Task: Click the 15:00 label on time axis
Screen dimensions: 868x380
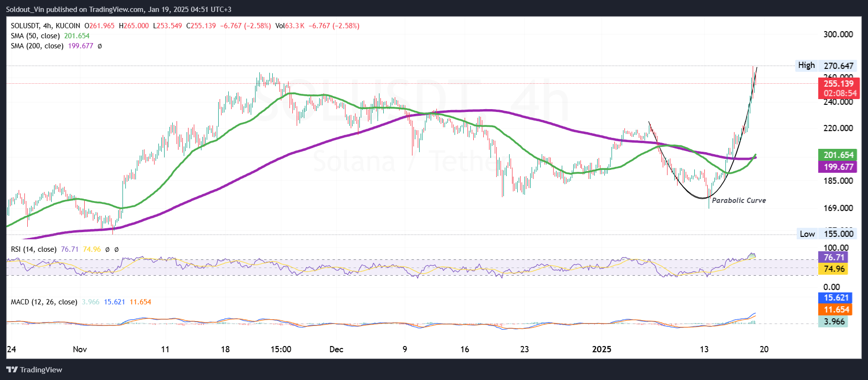Action: tap(281, 349)
